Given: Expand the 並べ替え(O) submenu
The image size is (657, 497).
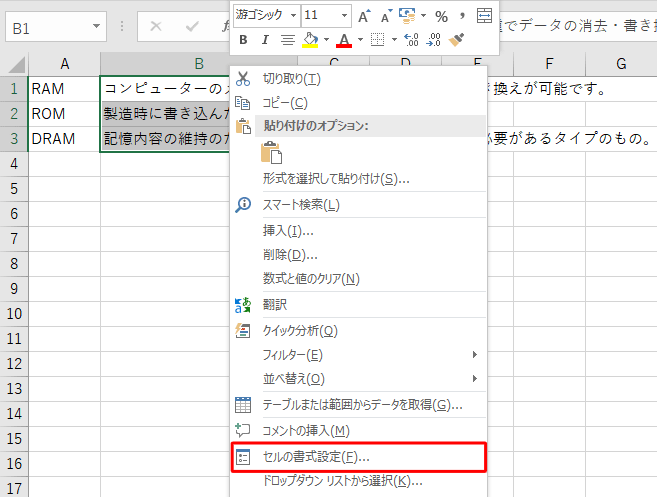Looking at the screenshot, I should click(359, 379).
